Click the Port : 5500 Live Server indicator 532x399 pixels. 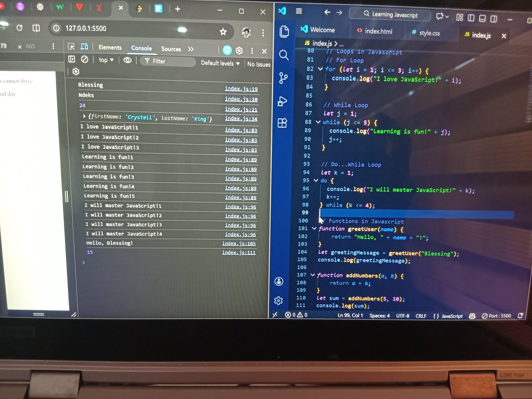click(x=497, y=316)
